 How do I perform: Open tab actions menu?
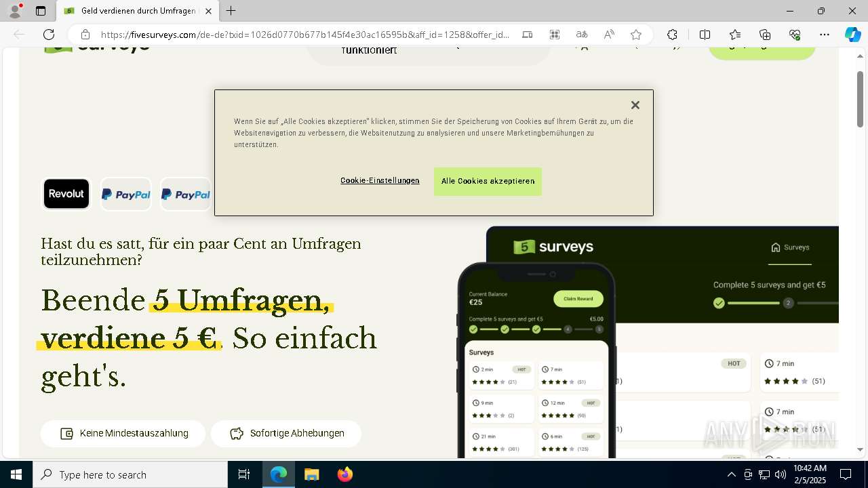pos(41,11)
